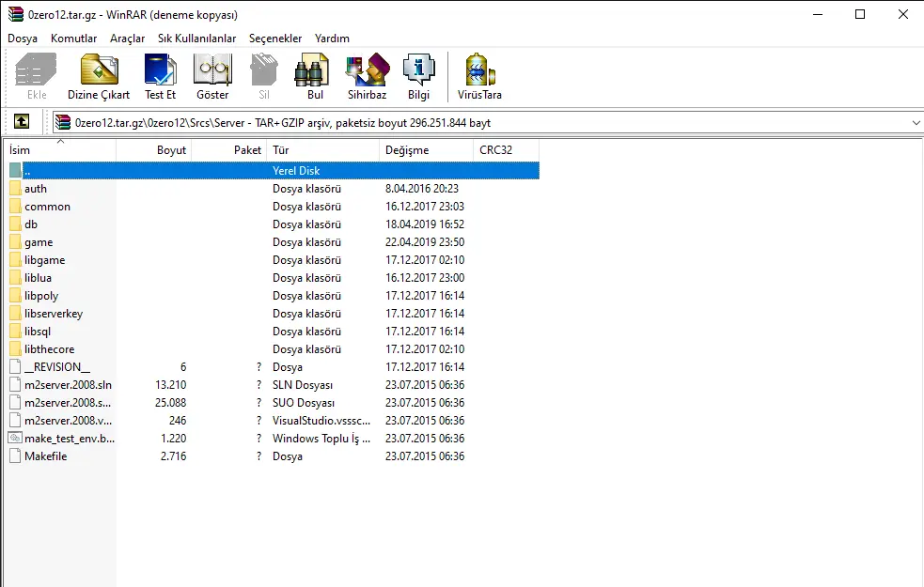Click the size value 13.210
The image size is (924, 587).
pyautogui.click(x=170, y=384)
